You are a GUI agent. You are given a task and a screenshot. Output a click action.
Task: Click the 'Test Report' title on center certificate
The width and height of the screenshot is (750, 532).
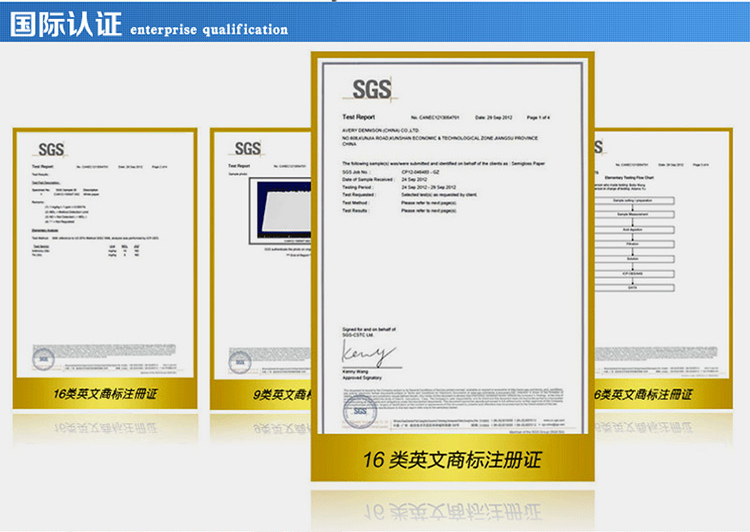359,117
